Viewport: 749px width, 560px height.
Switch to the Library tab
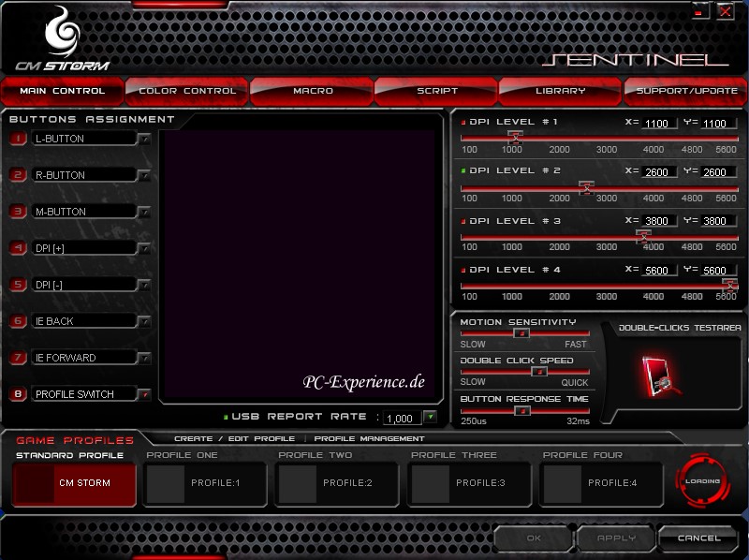(x=560, y=91)
